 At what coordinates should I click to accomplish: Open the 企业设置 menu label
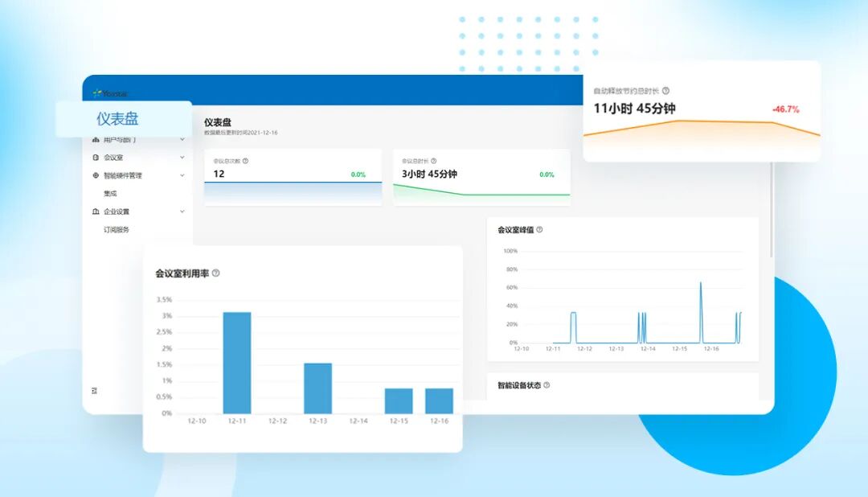tap(117, 212)
